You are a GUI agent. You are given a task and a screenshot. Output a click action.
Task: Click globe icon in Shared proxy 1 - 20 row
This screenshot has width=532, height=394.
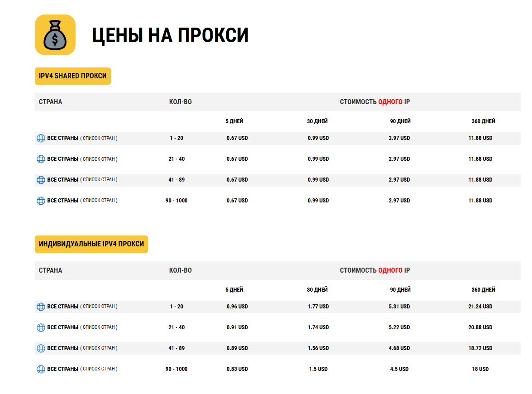pos(41,138)
